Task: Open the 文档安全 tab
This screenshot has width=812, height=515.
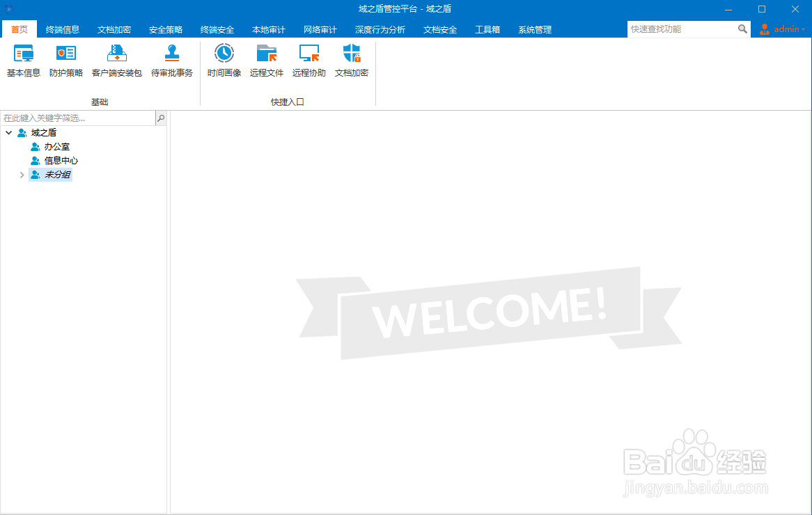Action: 439,29
